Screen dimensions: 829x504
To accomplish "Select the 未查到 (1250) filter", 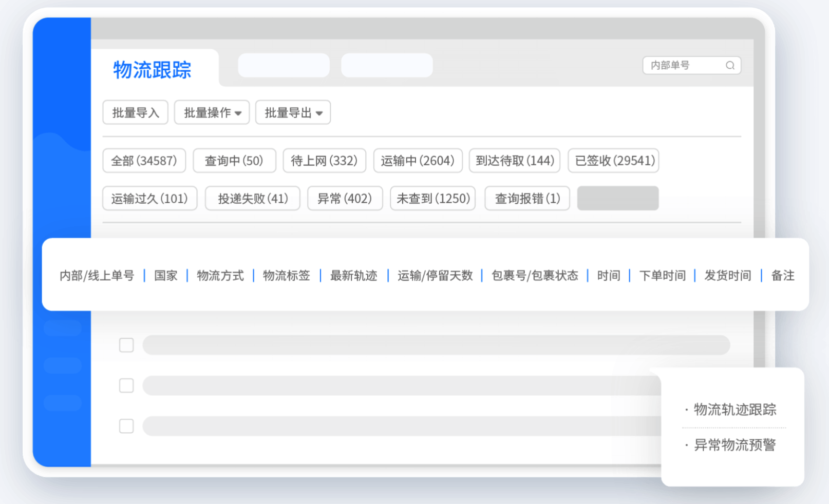I will tap(432, 199).
